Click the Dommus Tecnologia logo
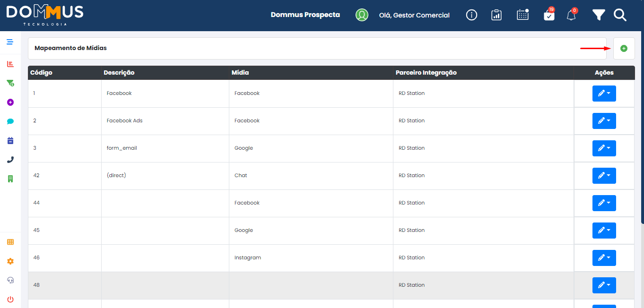 [x=45, y=15]
